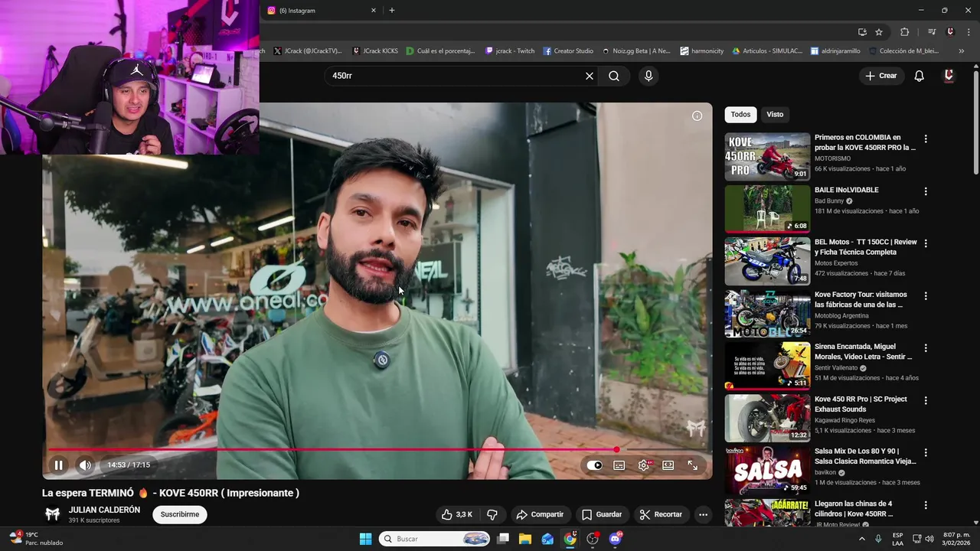Run the search with the magnifier button
The image size is (980, 551).
(614, 76)
